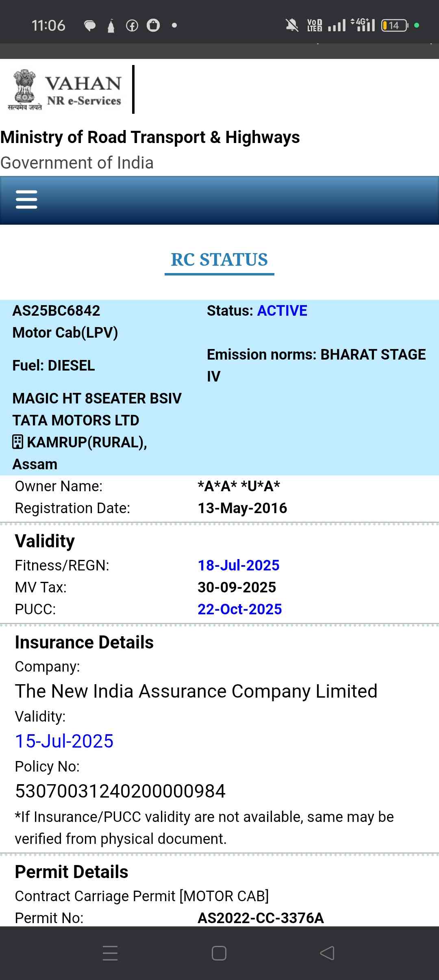Tap the vehicle number AS25BC6842
This screenshot has height=980, width=439.
click(57, 311)
